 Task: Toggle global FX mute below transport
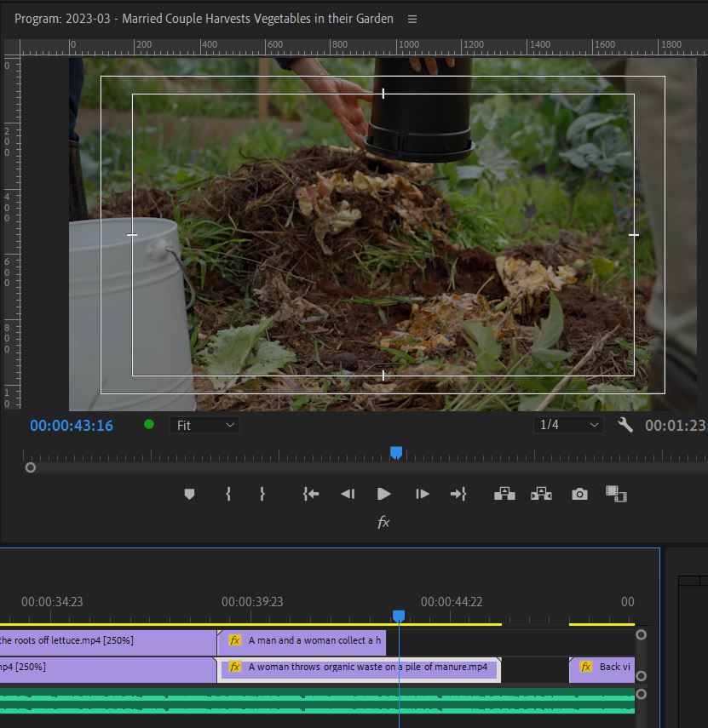(x=383, y=522)
